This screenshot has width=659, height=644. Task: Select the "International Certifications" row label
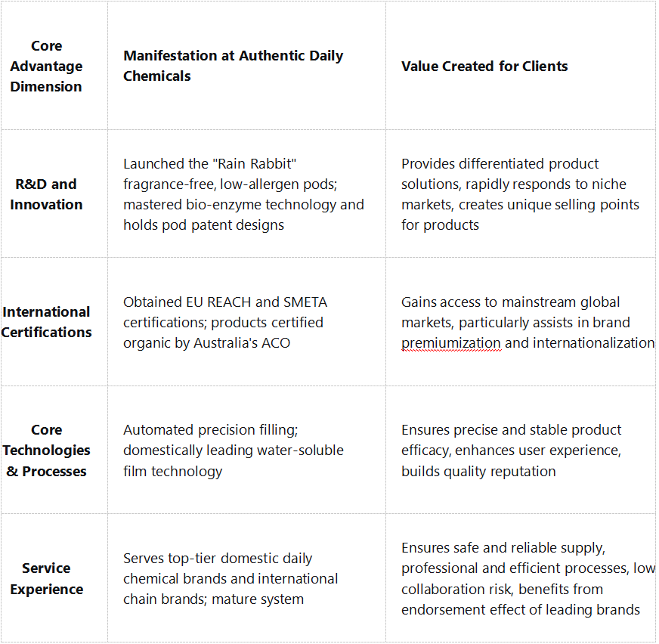click(x=46, y=322)
